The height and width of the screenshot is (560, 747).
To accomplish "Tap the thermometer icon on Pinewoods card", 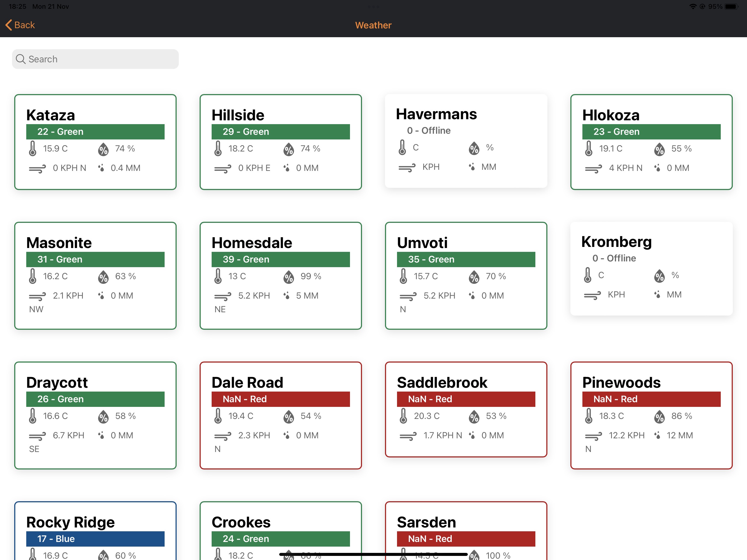I will (589, 416).
